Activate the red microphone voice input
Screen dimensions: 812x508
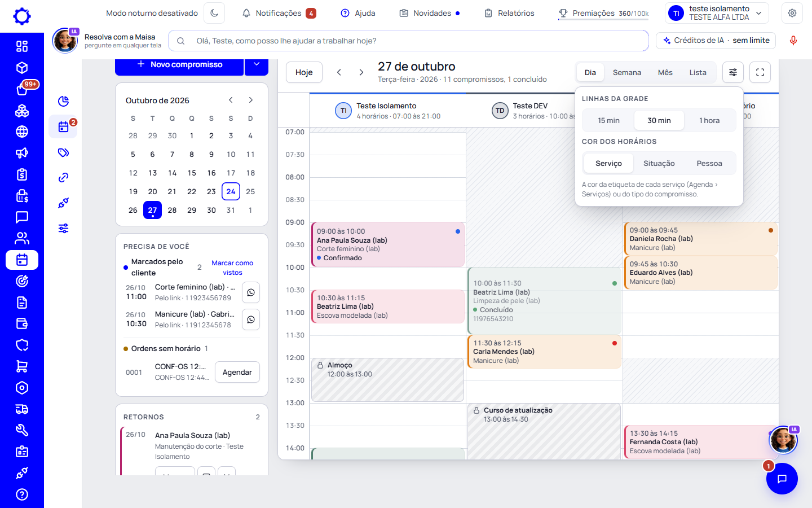pyautogui.click(x=793, y=41)
